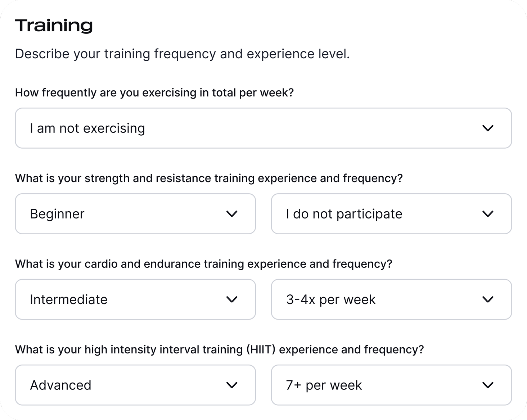Click the chevron beside 'Beginner'
Viewport: 527px width, 420px height.
(232, 214)
